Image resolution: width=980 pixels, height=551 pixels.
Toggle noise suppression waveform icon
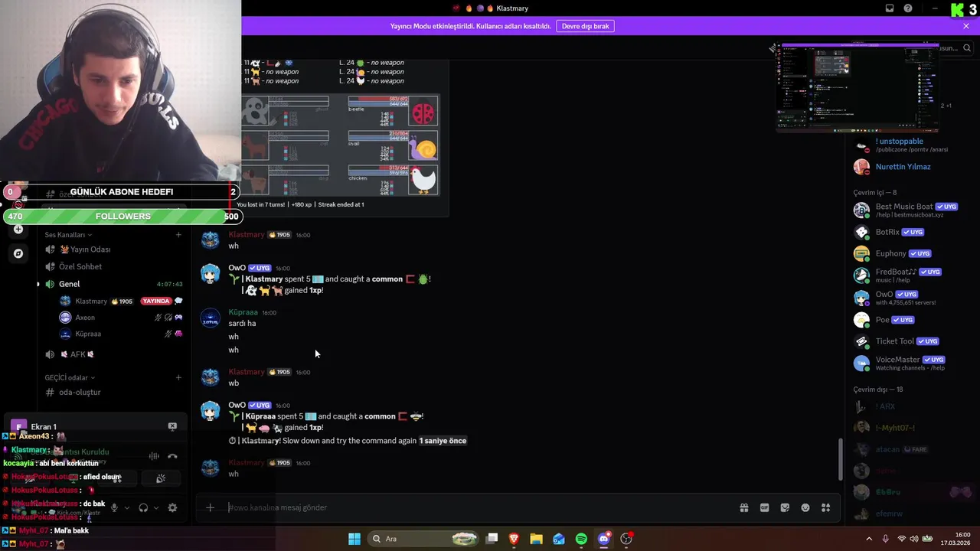click(x=154, y=457)
